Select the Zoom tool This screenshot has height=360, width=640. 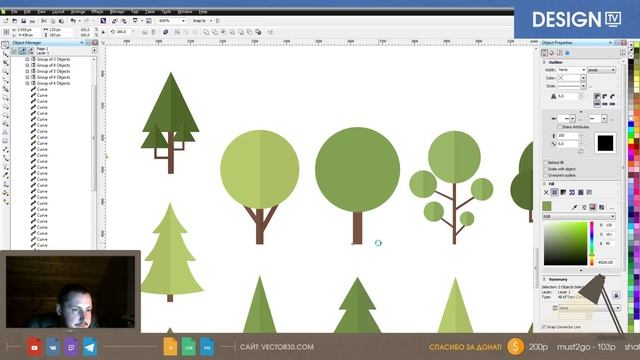click(x=5, y=71)
